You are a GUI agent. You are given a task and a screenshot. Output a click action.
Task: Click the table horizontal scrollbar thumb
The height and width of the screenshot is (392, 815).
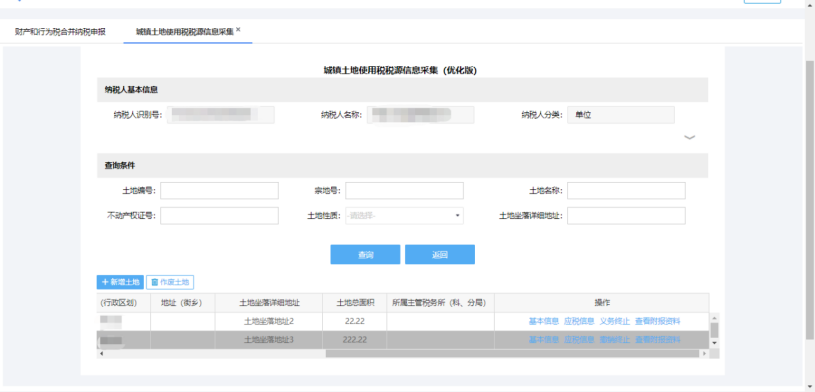tap(512, 354)
